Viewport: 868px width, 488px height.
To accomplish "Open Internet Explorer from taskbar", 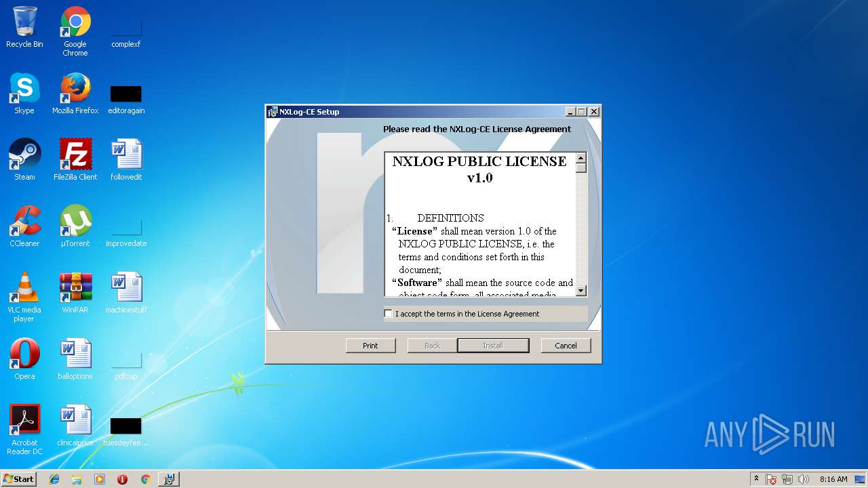I will pyautogui.click(x=54, y=479).
